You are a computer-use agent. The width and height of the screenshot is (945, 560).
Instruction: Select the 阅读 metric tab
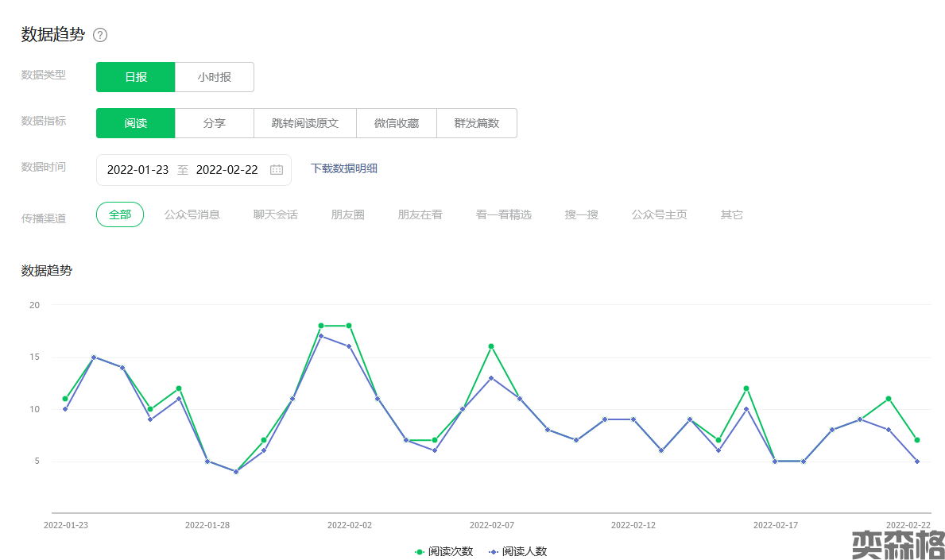135,123
